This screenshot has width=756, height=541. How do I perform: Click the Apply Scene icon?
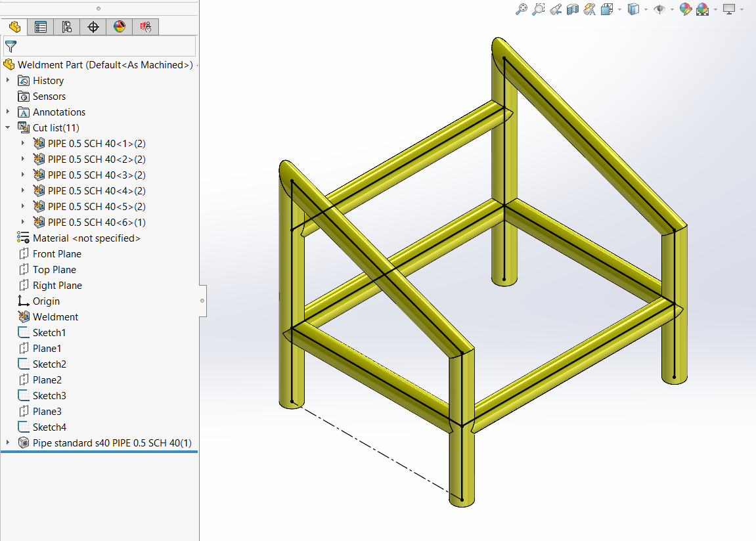tap(702, 9)
